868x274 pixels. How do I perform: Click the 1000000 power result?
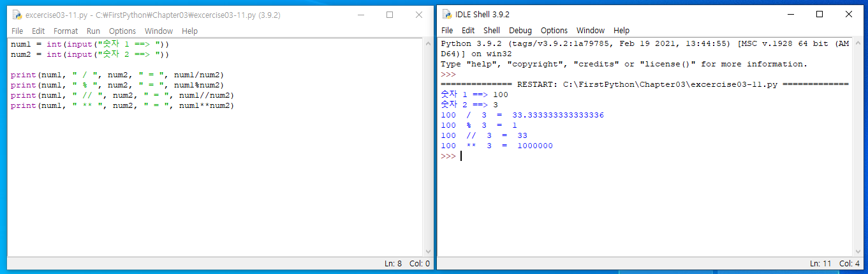(x=535, y=146)
